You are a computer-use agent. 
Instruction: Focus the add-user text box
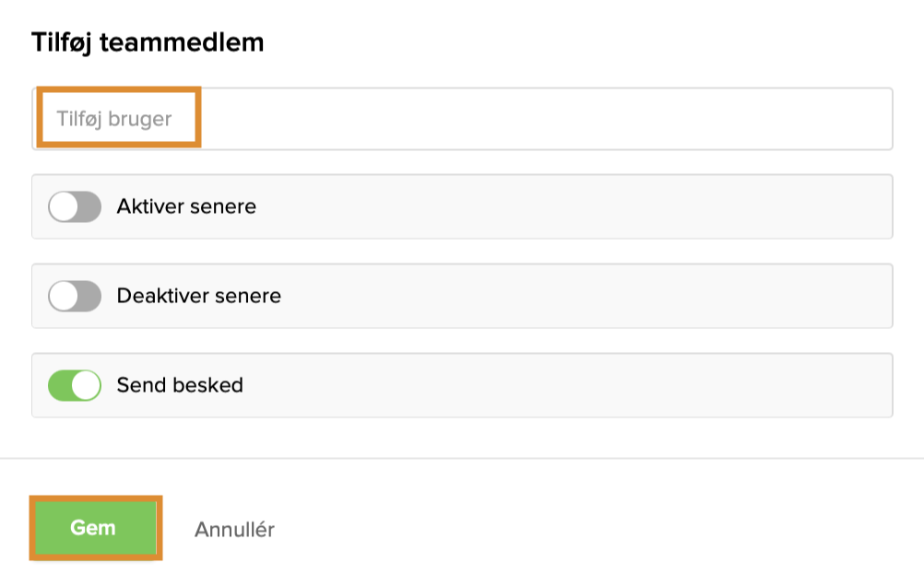(369, 119)
